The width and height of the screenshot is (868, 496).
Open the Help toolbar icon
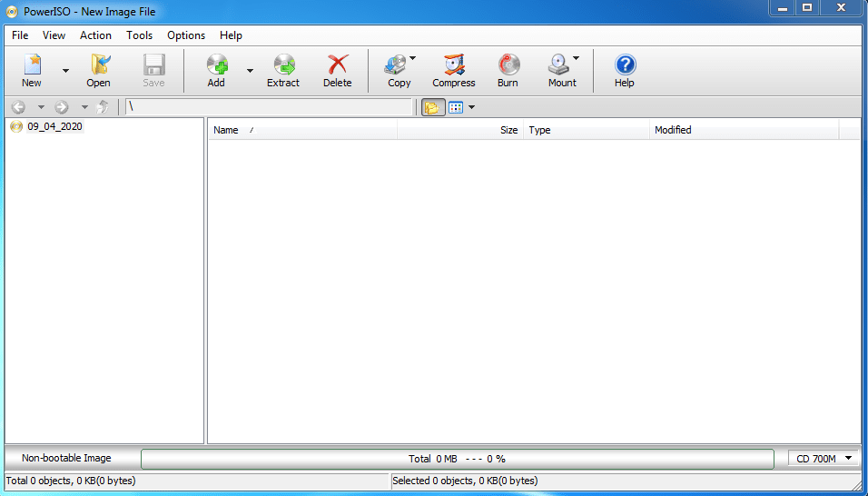(x=624, y=70)
